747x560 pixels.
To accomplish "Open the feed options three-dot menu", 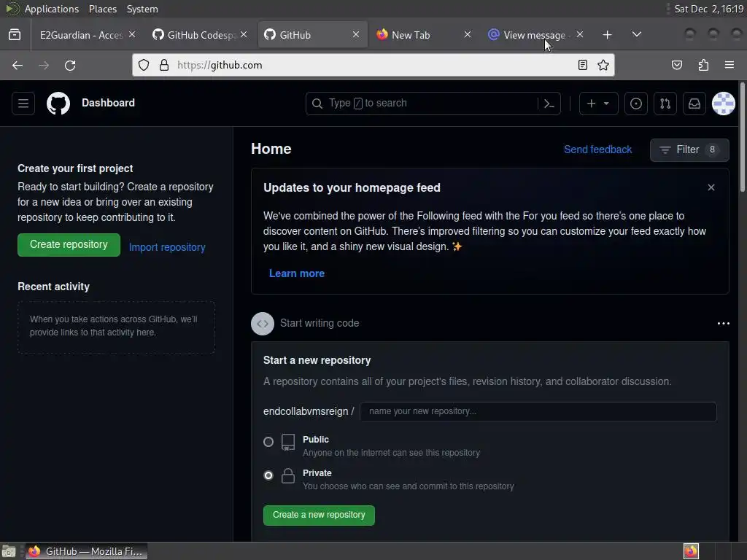I will pos(723,323).
